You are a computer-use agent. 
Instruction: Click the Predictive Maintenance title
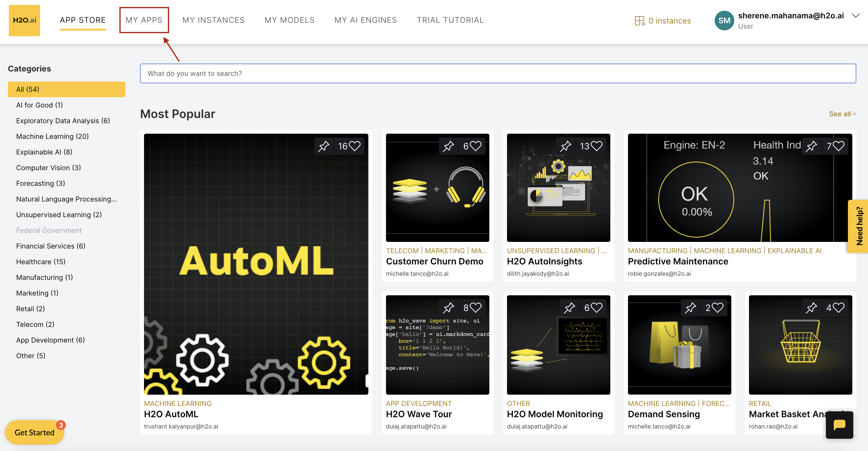(x=678, y=261)
